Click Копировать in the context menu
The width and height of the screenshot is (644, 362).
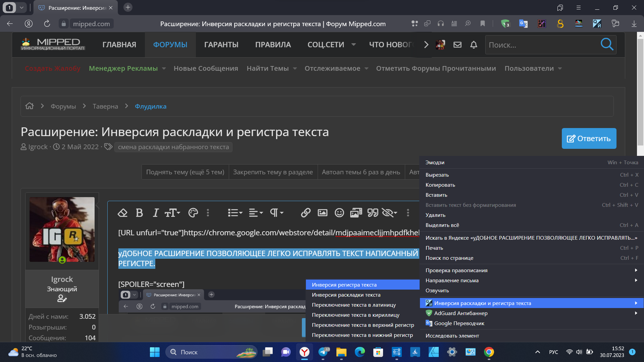532,185
